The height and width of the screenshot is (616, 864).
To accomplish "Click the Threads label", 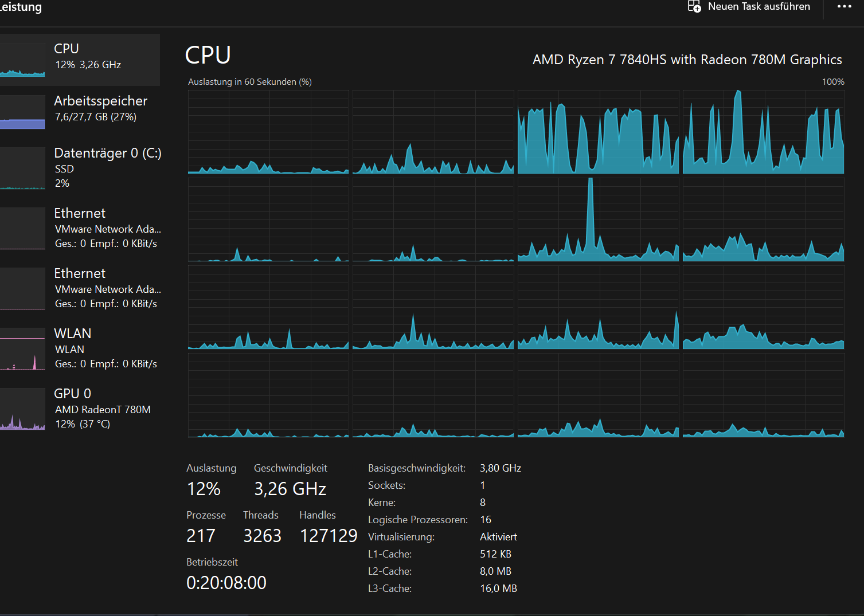I will (x=261, y=515).
